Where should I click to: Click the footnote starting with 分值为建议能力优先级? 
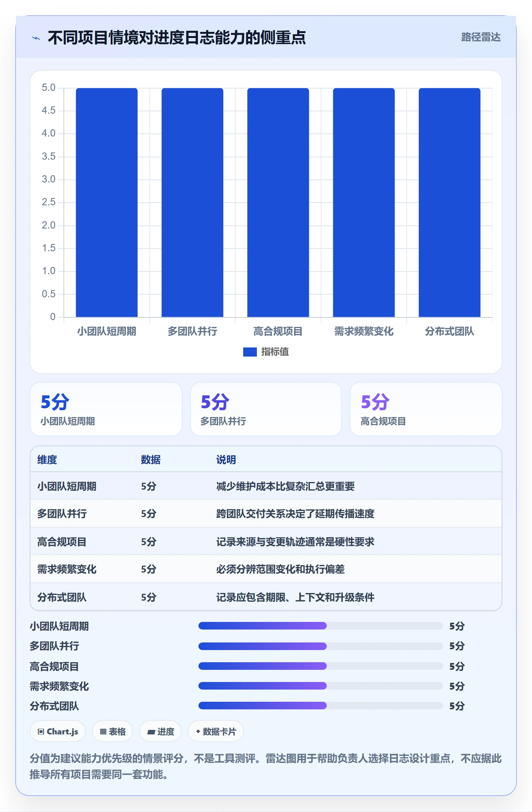click(266, 766)
